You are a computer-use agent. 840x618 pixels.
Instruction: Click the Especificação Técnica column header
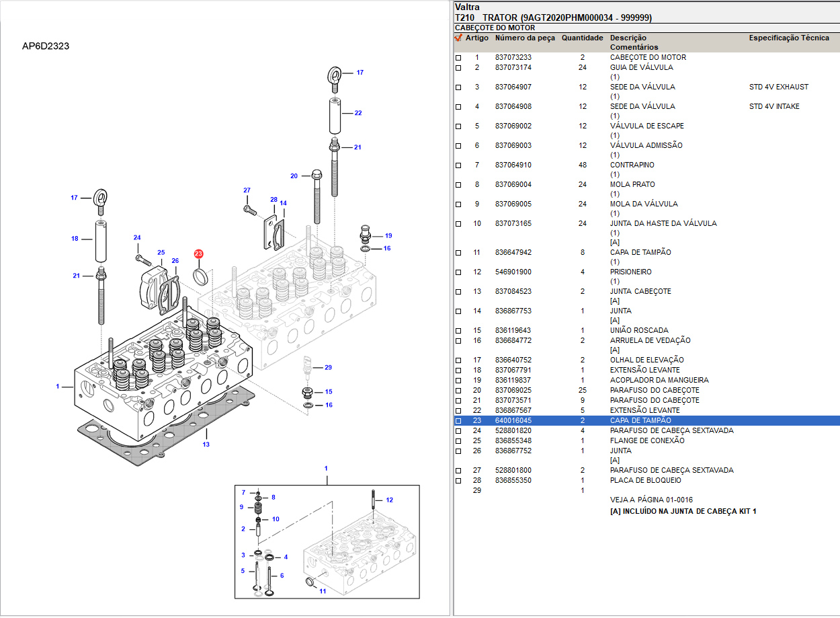(x=789, y=38)
